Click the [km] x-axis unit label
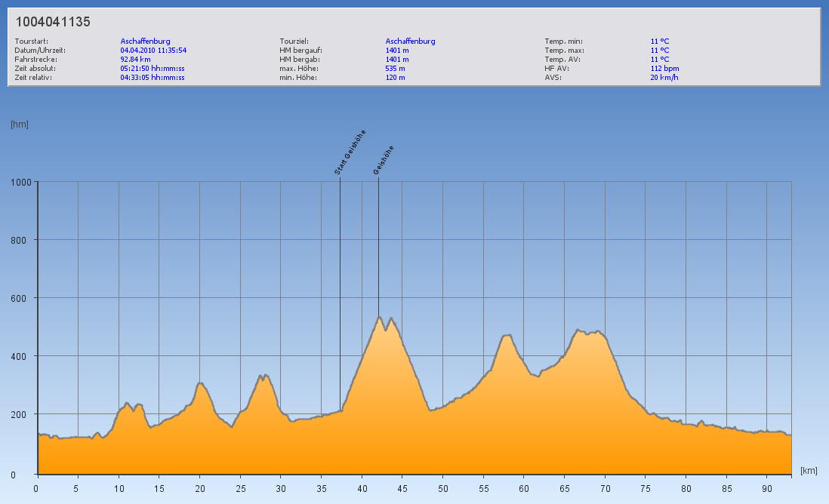Screen dimensions: 829x504 (x=809, y=471)
